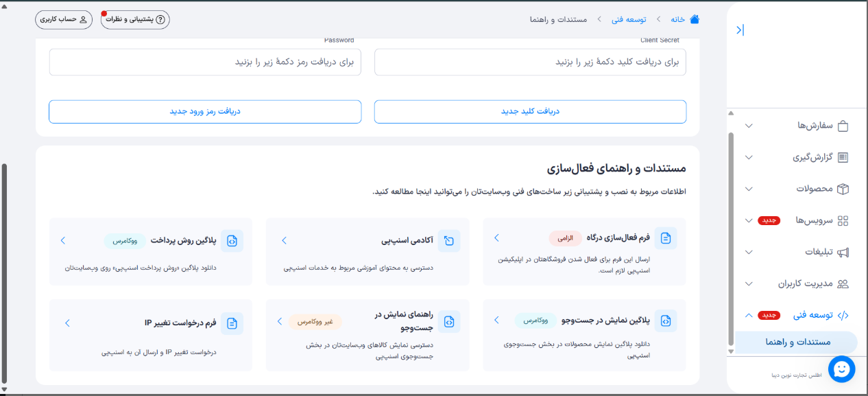Open سرویس‌ها sidebar menu
Screen dimensions: 868x396
[x=796, y=220]
